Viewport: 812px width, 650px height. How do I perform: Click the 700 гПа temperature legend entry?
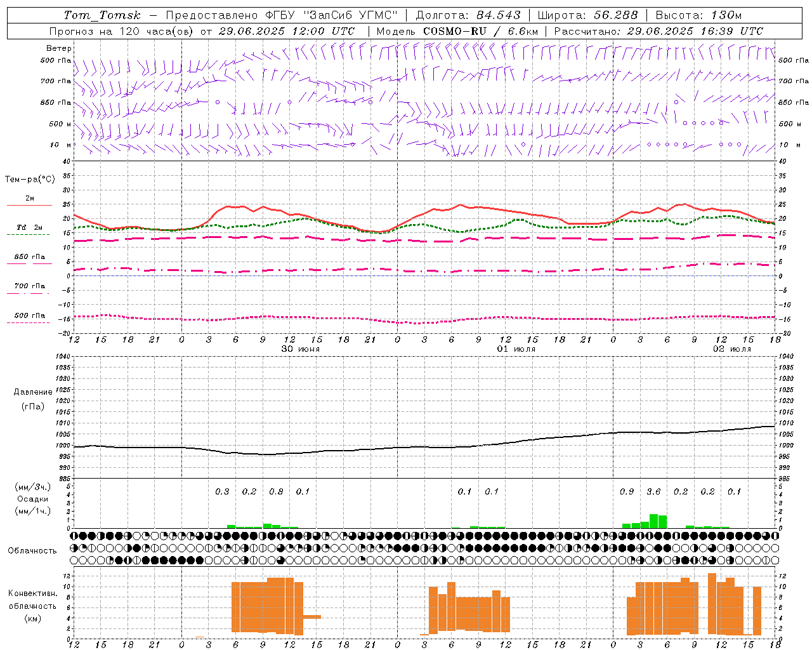click(x=29, y=286)
